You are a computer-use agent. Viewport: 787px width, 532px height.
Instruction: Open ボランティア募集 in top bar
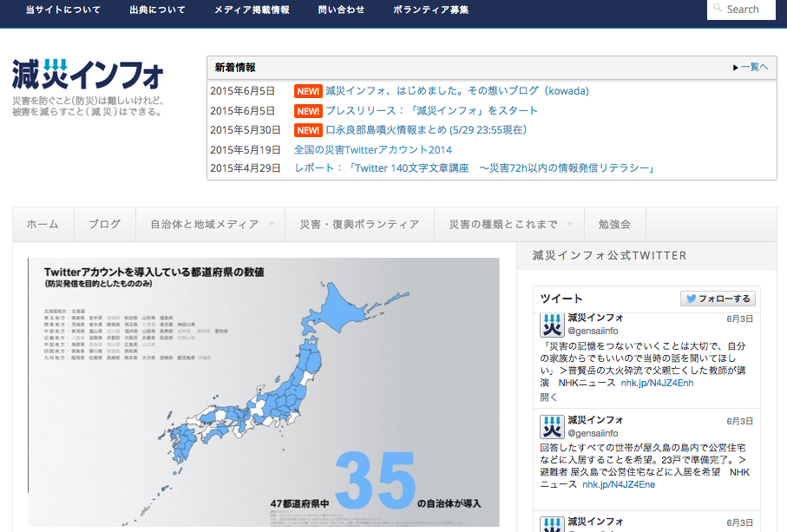pos(430,10)
